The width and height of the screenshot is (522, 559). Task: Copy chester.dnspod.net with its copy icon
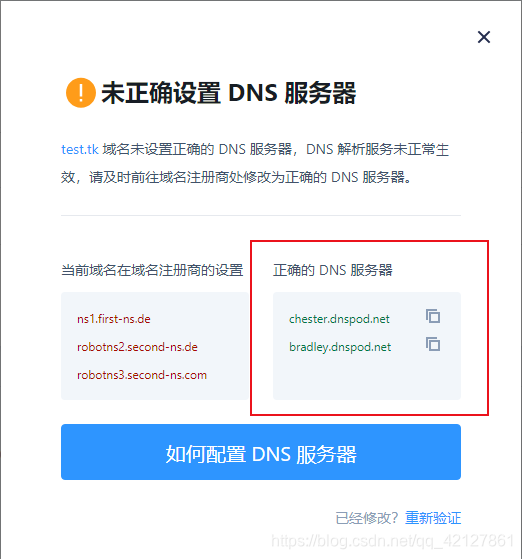(x=433, y=316)
